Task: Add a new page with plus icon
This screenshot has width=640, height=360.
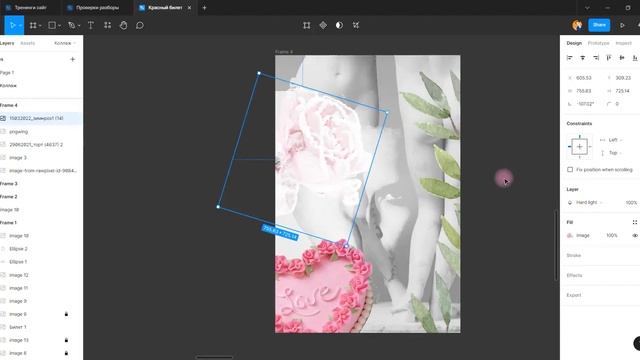Action: [73, 59]
